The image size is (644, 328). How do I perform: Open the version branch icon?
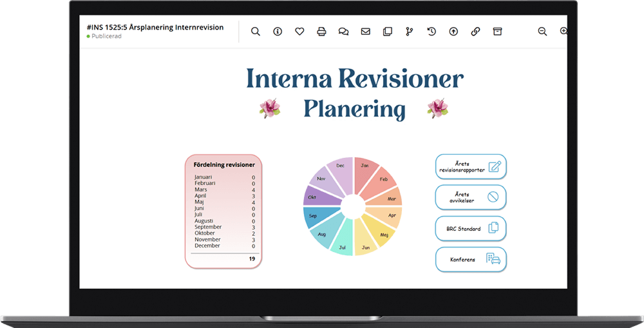click(x=409, y=32)
